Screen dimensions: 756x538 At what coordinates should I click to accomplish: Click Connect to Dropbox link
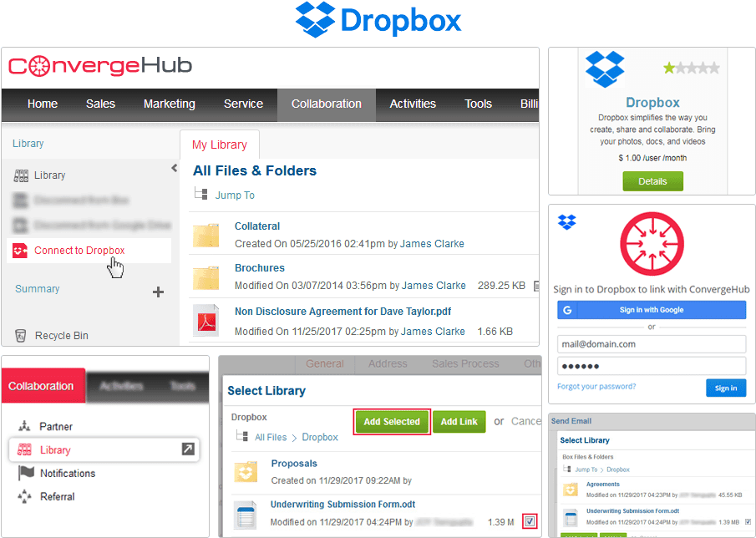point(79,251)
